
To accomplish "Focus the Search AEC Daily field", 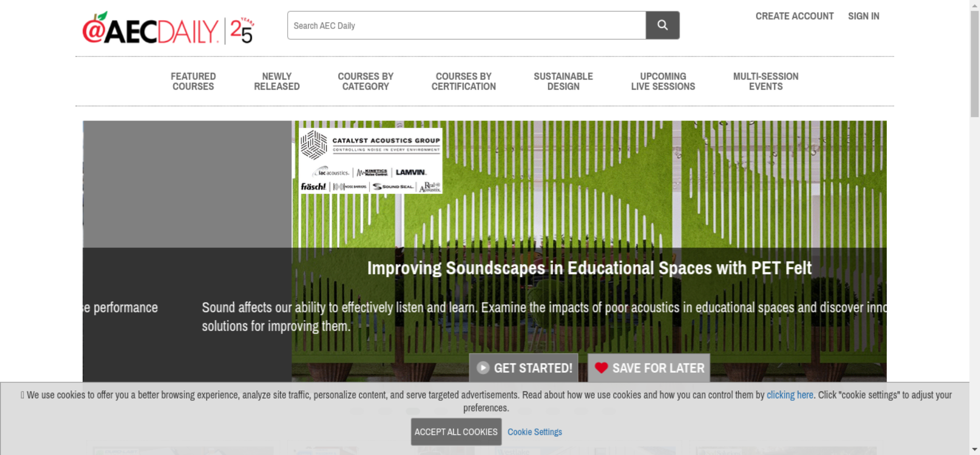I will 466,25.
